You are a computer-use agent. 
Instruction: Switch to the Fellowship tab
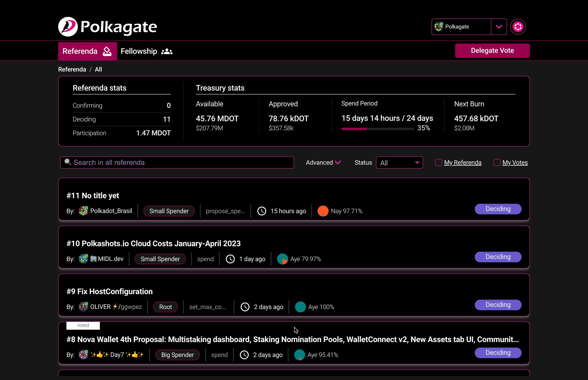(x=139, y=51)
